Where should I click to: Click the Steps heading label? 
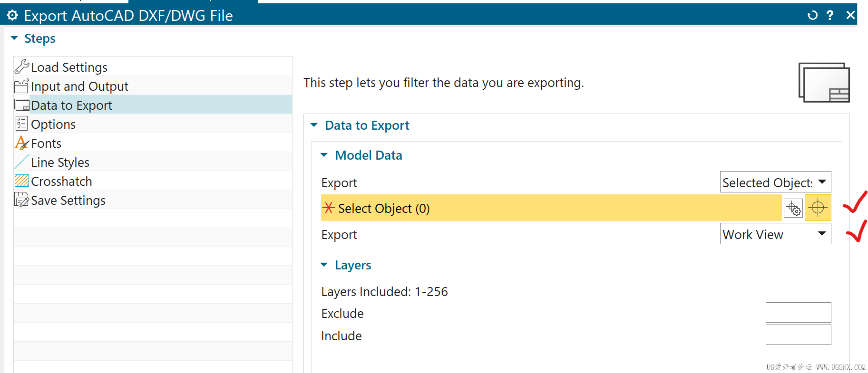(40, 38)
